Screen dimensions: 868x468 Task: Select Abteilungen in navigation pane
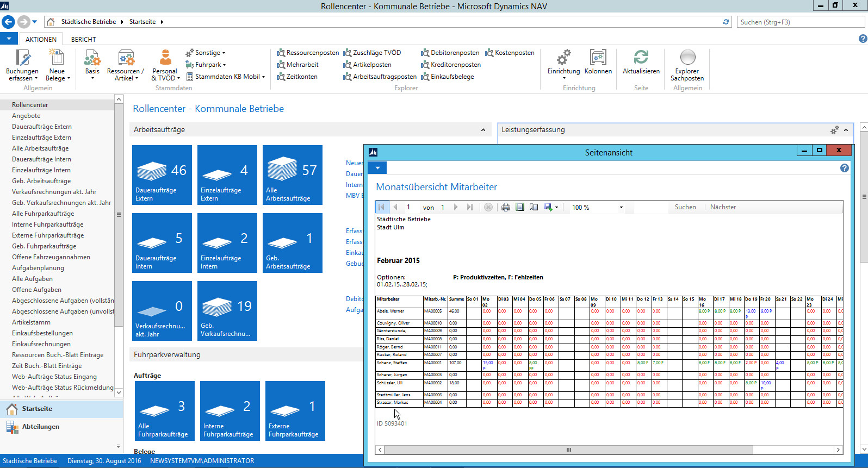coord(61,427)
